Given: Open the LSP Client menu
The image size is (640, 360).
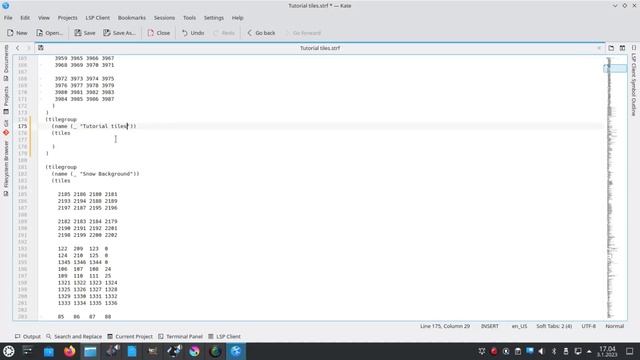Looking at the screenshot, I should click(x=98, y=18).
